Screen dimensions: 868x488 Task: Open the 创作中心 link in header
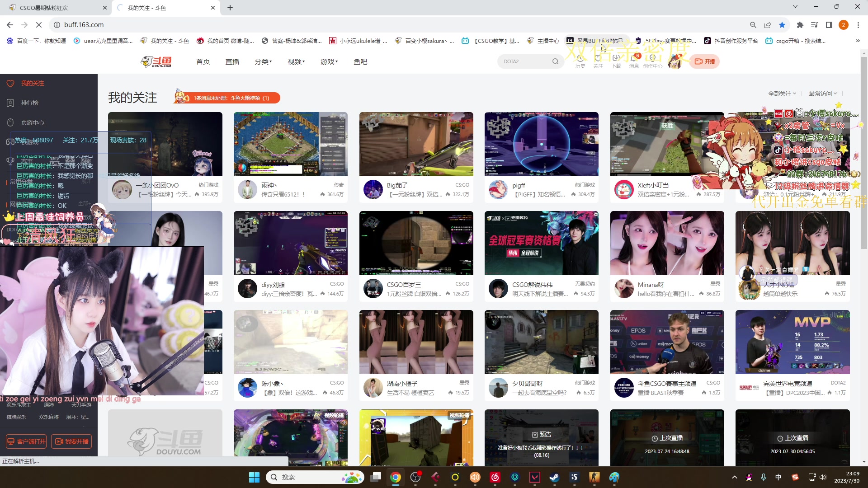pos(652,61)
